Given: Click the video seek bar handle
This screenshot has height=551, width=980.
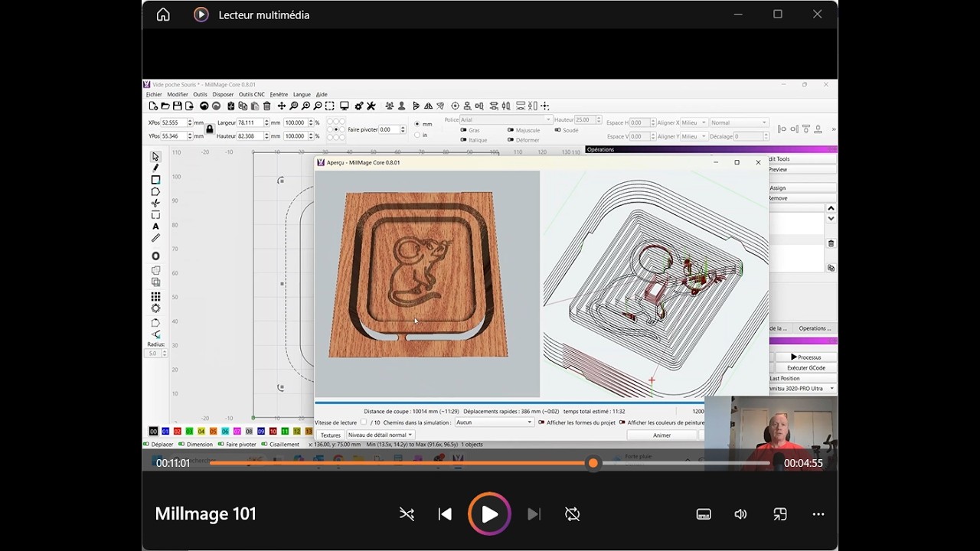Looking at the screenshot, I should click(593, 463).
